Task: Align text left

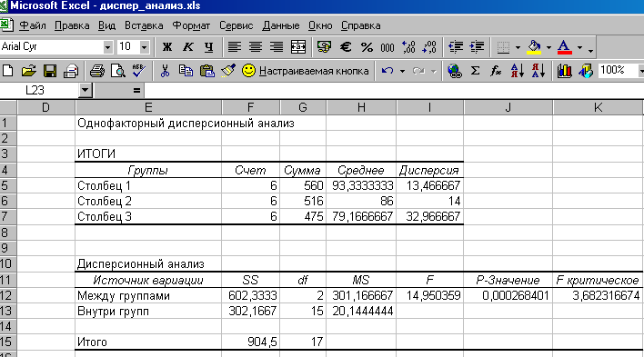Action: (x=234, y=47)
